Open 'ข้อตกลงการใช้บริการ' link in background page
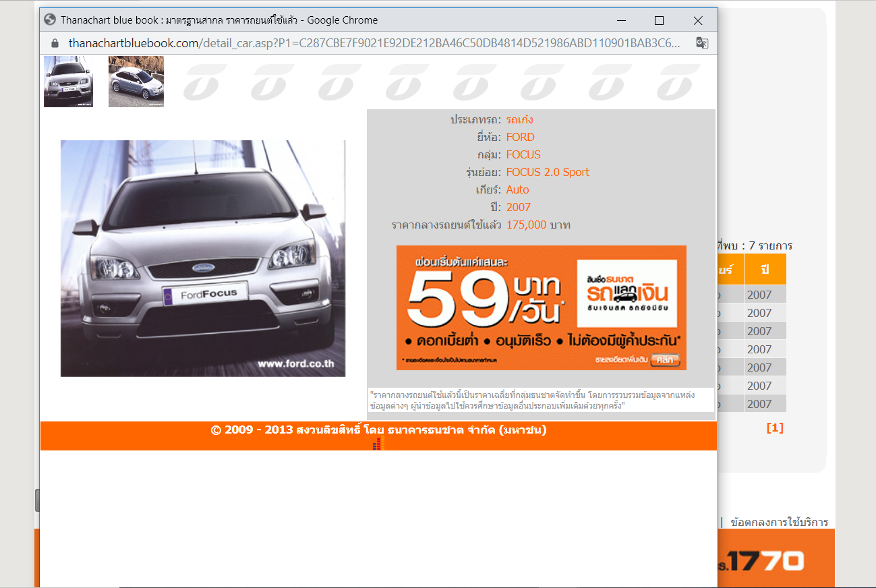The height and width of the screenshot is (588, 876). [x=779, y=522]
